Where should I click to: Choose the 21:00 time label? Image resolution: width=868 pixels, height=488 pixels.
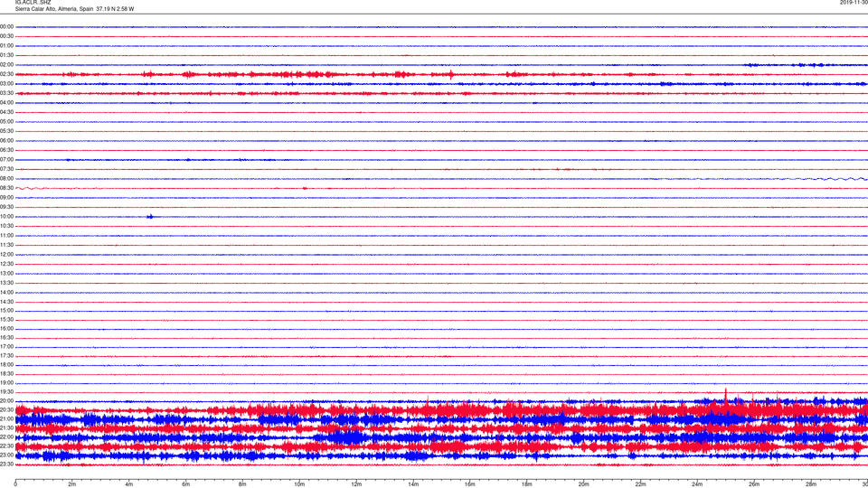click(x=6, y=419)
